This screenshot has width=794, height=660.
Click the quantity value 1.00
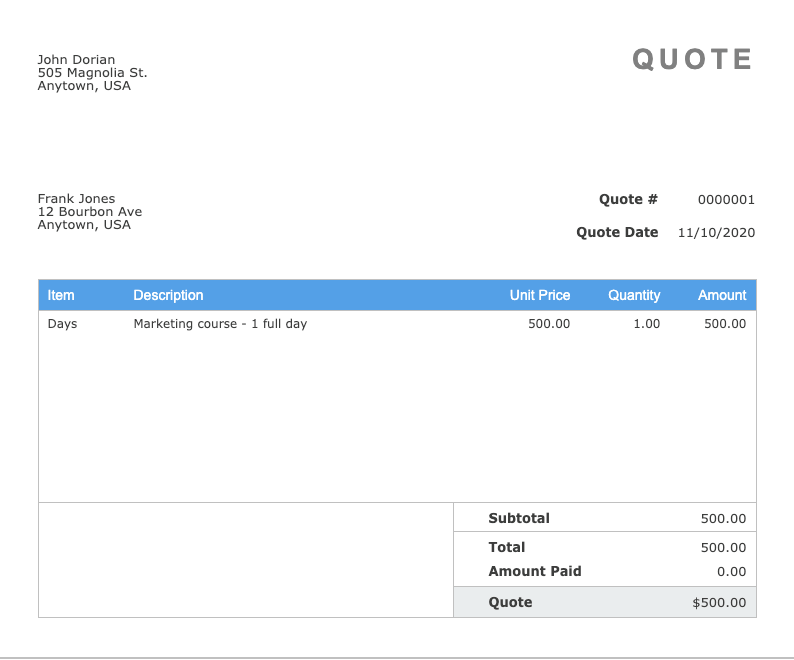(647, 324)
